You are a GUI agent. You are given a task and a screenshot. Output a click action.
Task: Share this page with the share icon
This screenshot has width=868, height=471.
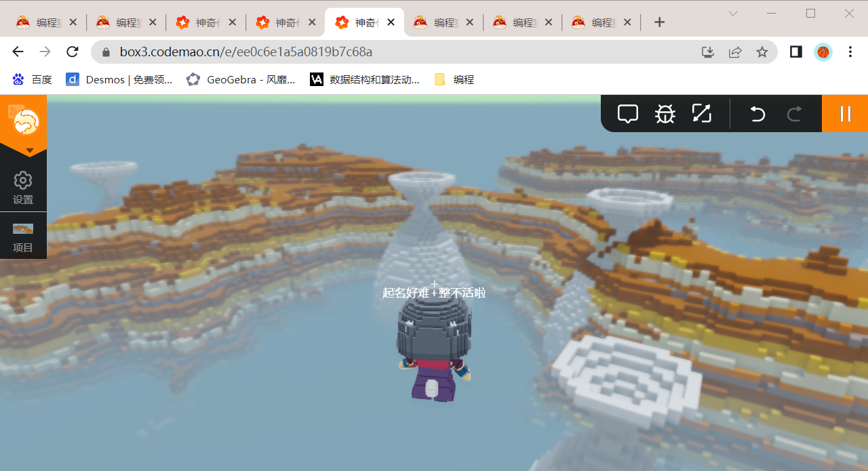click(x=735, y=52)
